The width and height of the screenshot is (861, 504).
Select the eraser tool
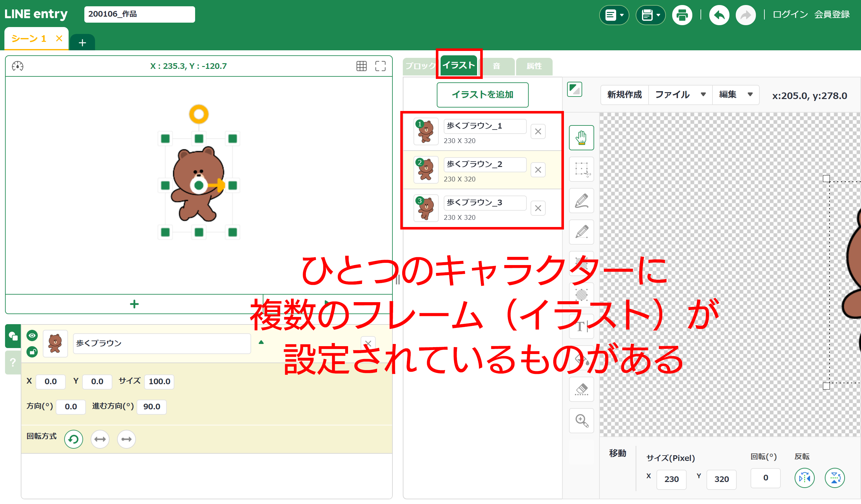tap(581, 389)
